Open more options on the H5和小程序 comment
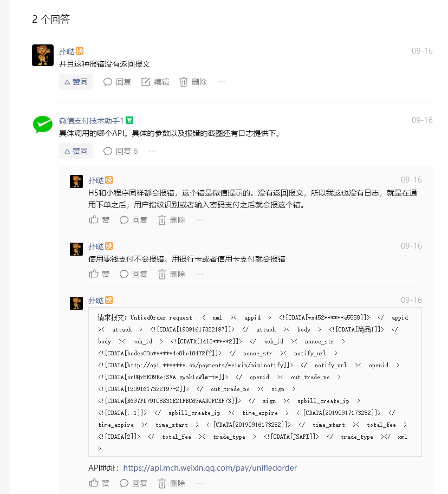Image resolution: width=448 pixels, height=494 pixels. tap(200, 220)
